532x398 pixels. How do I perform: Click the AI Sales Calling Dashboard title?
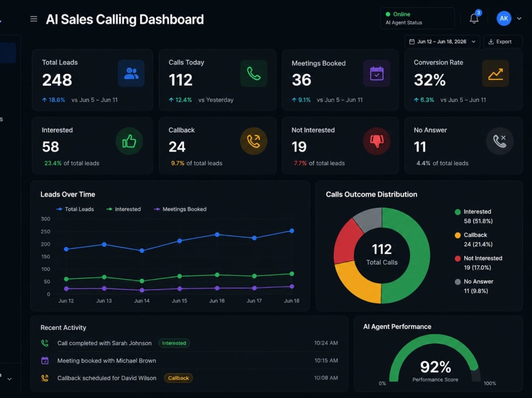click(x=125, y=19)
